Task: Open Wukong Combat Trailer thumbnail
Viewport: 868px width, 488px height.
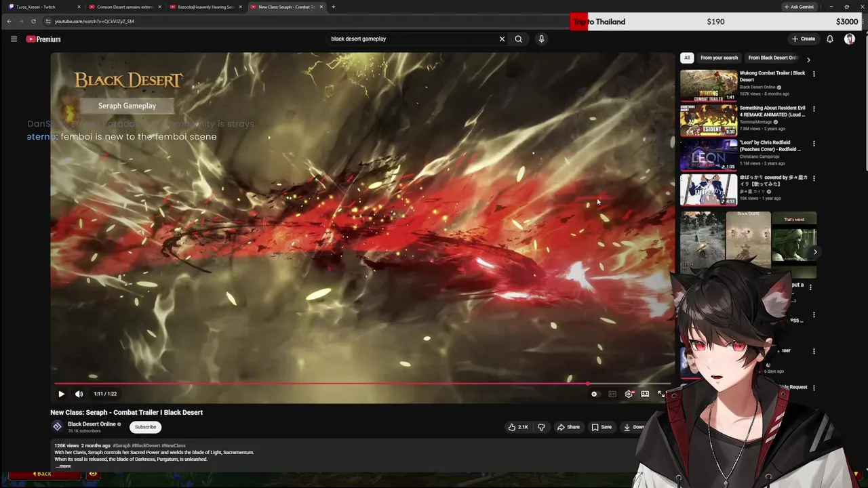Action: [709, 85]
